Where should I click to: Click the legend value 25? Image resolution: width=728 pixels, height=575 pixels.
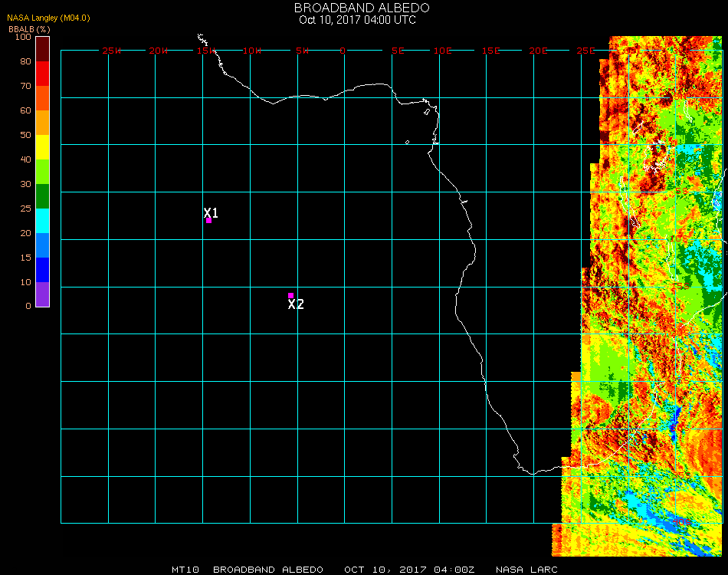25,209
